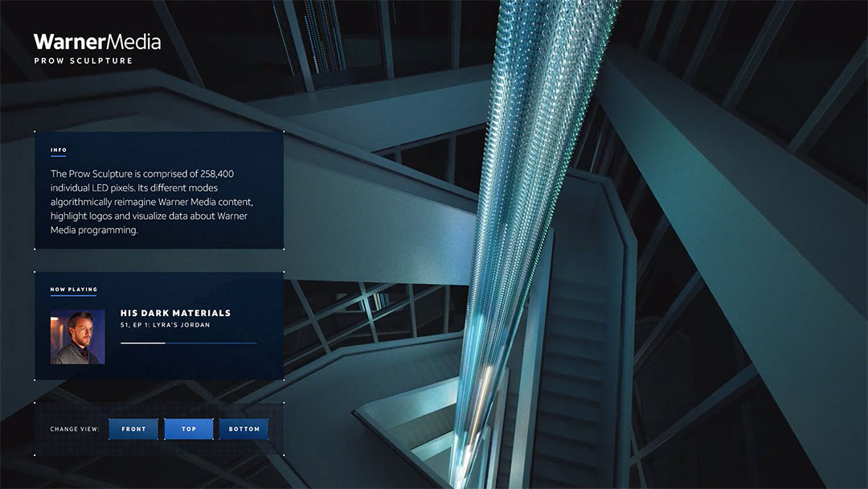Click the PROW SCULPTURE subtitle text

(x=84, y=61)
